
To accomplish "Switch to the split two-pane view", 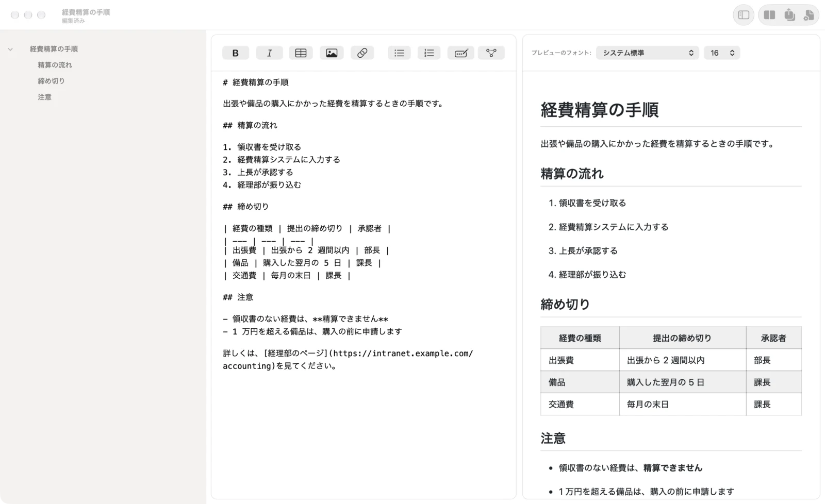I will (x=769, y=15).
